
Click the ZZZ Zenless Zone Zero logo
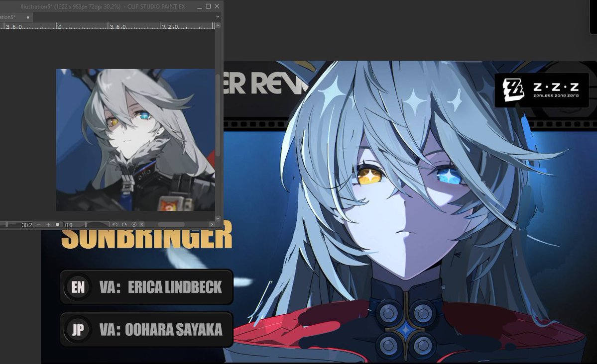point(541,90)
